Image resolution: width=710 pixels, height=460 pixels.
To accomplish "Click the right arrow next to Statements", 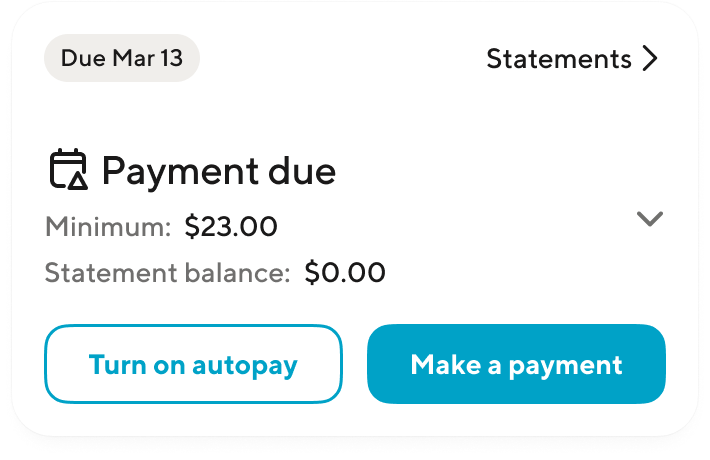I will pos(650,59).
